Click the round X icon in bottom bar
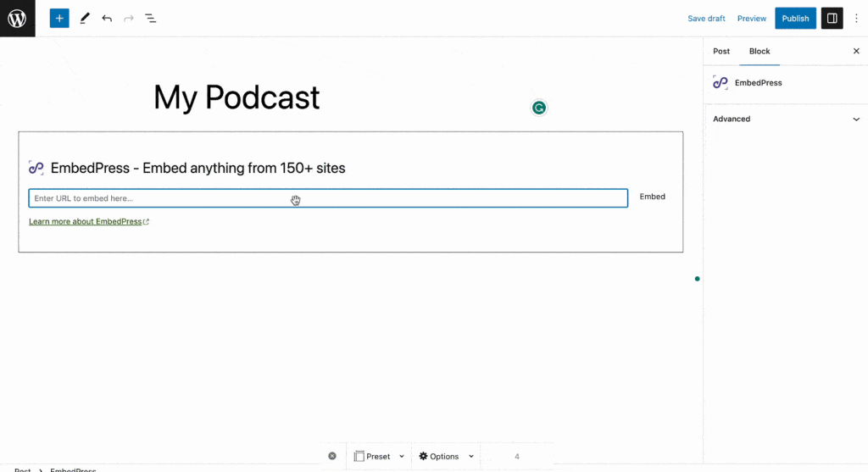 tap(332, 456)
